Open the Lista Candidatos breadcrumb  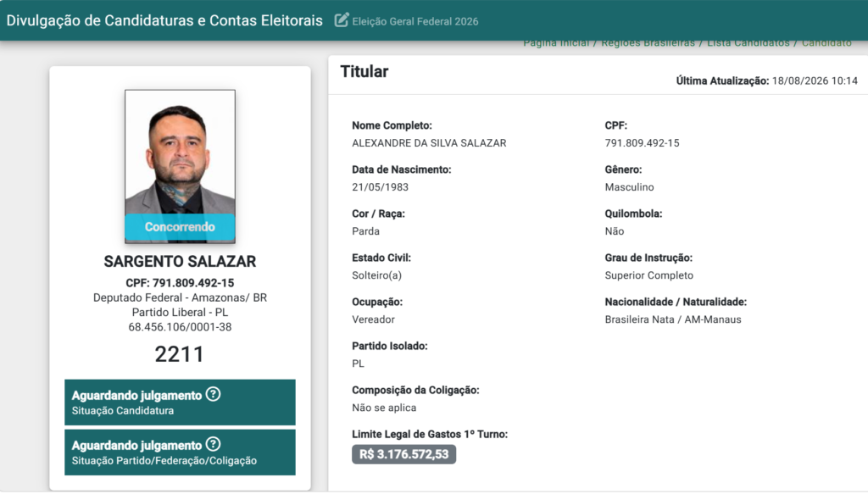(x=748, y=43)
